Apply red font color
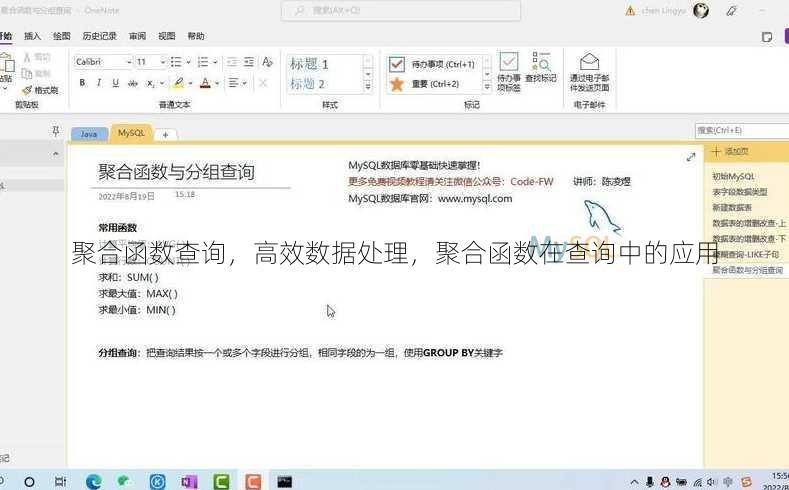The height and width of the screenshot is (490, 789). (x=205, y=83)
